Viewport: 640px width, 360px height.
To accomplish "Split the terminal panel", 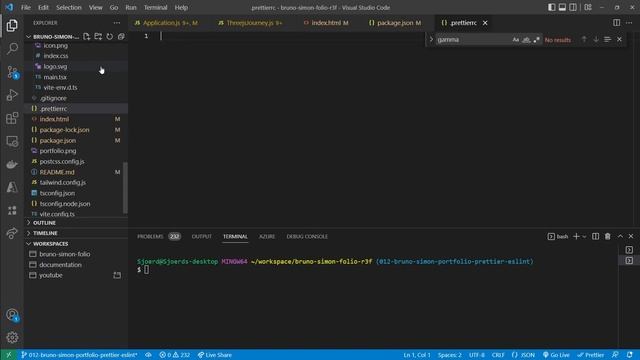I will tap(596, 236).
